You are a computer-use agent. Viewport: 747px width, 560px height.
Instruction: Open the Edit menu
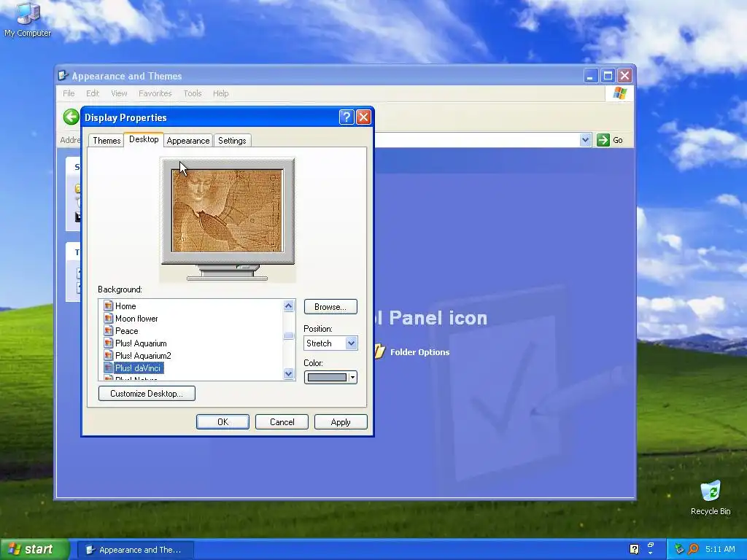click(93, 93)
